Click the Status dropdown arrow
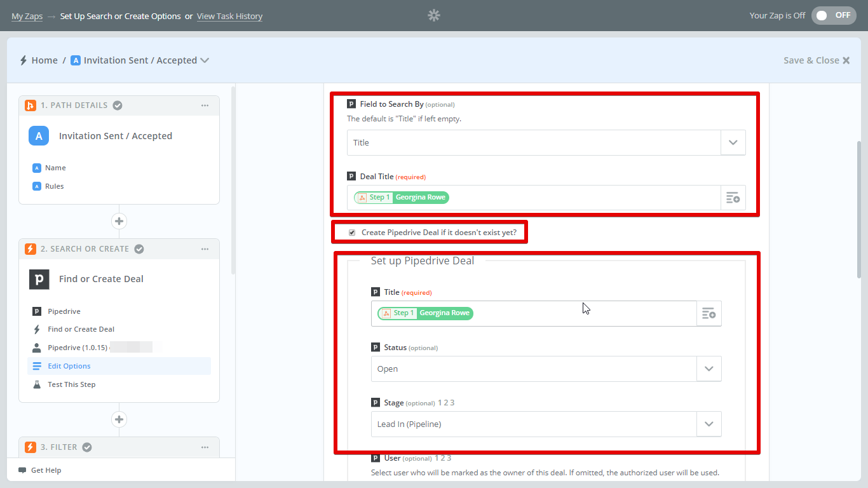The width and height of the screenshot is (868, 488). [709, 369]
